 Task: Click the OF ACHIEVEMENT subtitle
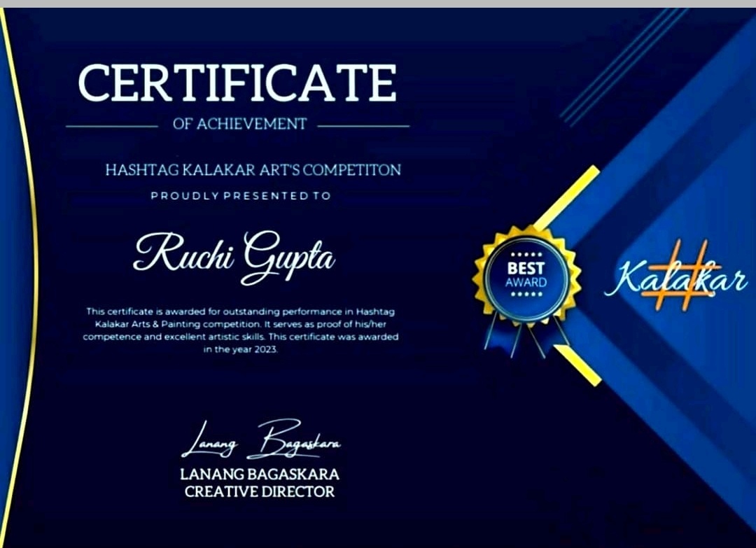coord(239,125)
